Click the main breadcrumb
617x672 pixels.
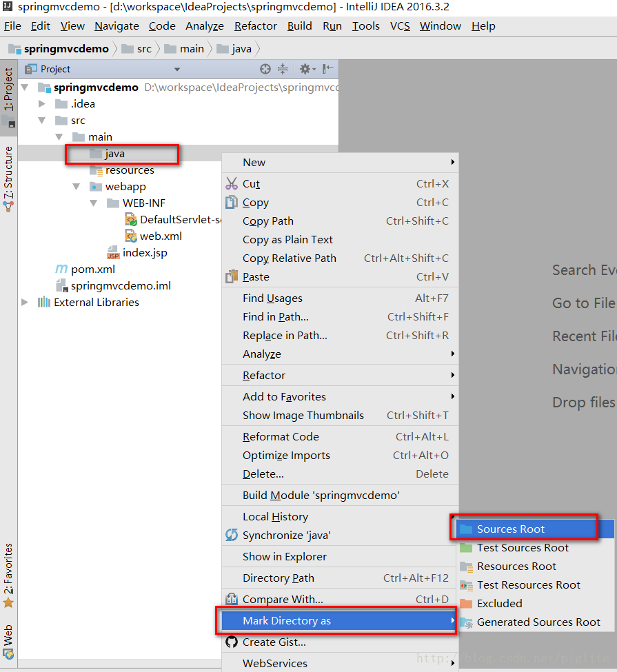coord(184,49)
